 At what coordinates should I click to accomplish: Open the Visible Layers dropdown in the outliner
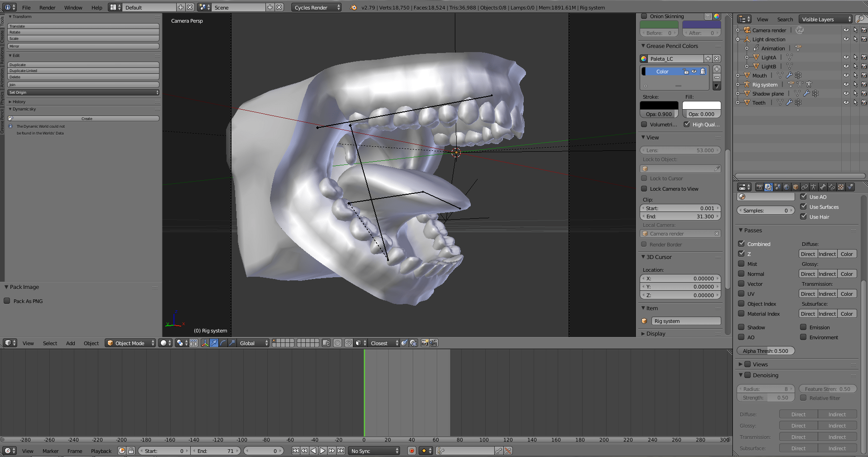pos(825,19)
